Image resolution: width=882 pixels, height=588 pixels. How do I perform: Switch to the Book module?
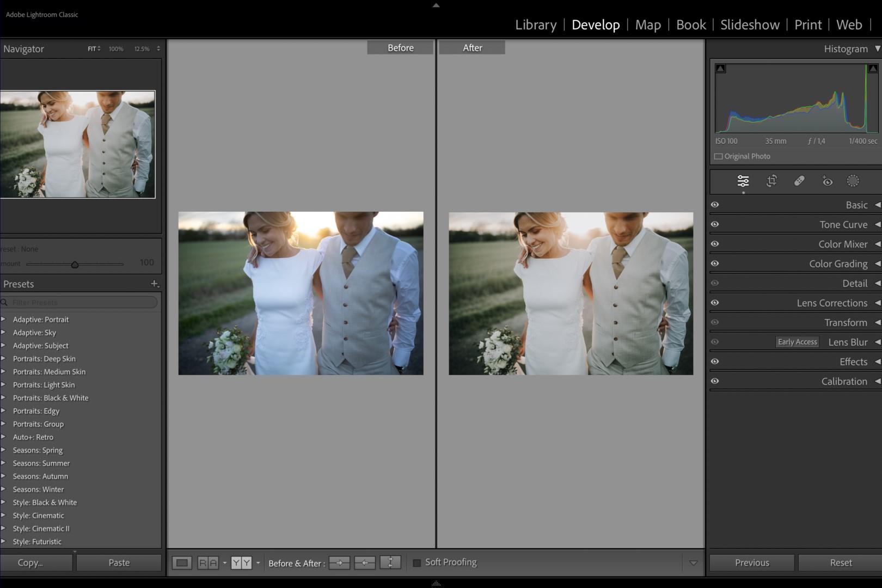pos(691,24)
